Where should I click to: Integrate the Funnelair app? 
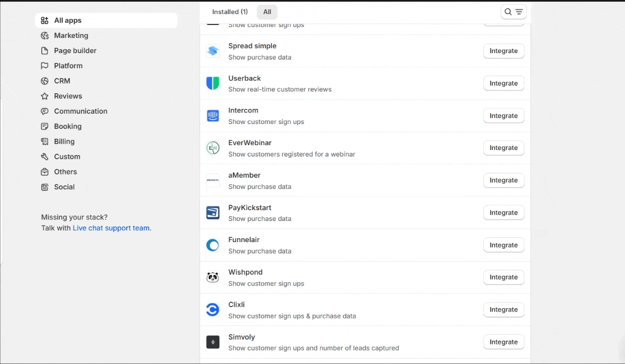point(504,245)
